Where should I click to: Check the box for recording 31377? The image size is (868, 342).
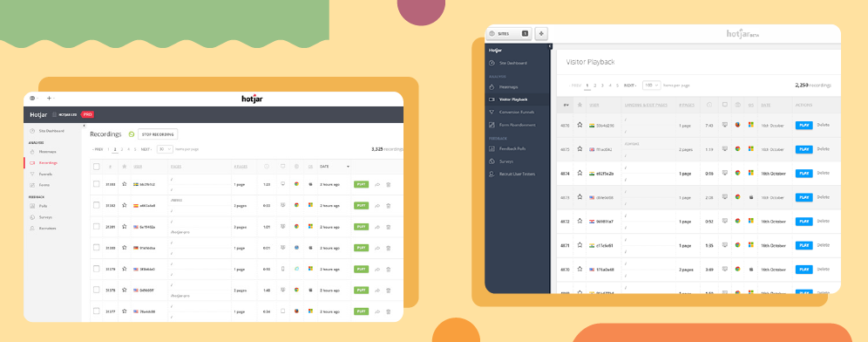97,311
